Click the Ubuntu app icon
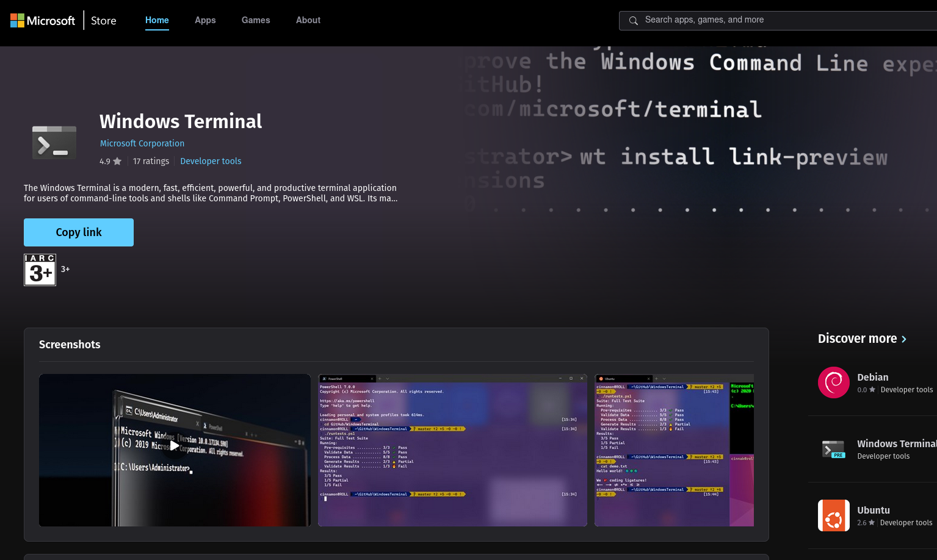937x560 pixels. click(x=834, y=515)
